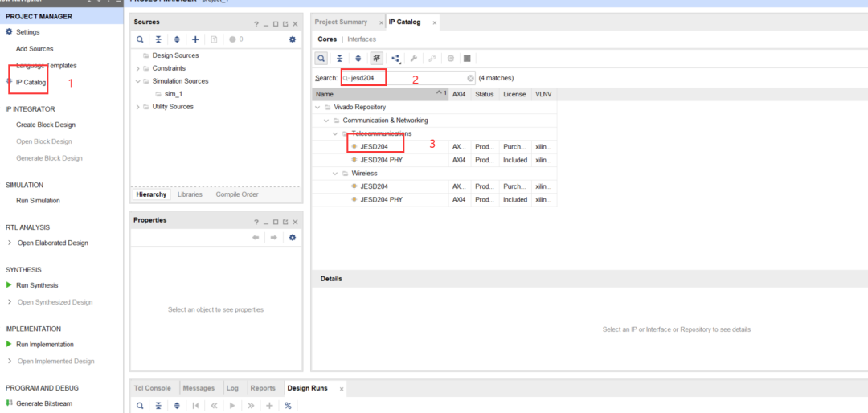Click the IP Catalog plug icon in Flow Navigator
868x413 pixels.
coord(9,82)
